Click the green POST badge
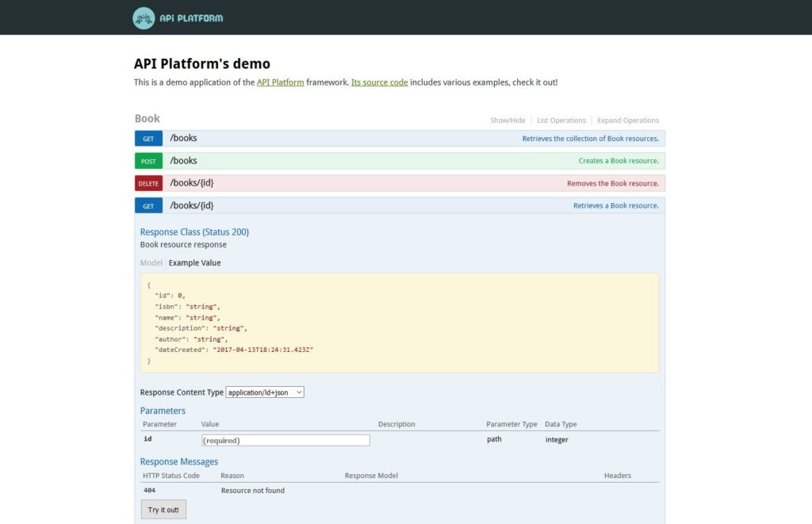 pos(148,161)
